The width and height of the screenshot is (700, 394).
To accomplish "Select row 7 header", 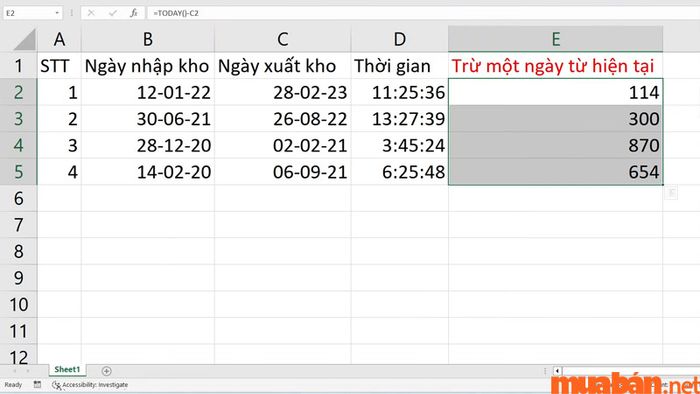I will point(18,225).
